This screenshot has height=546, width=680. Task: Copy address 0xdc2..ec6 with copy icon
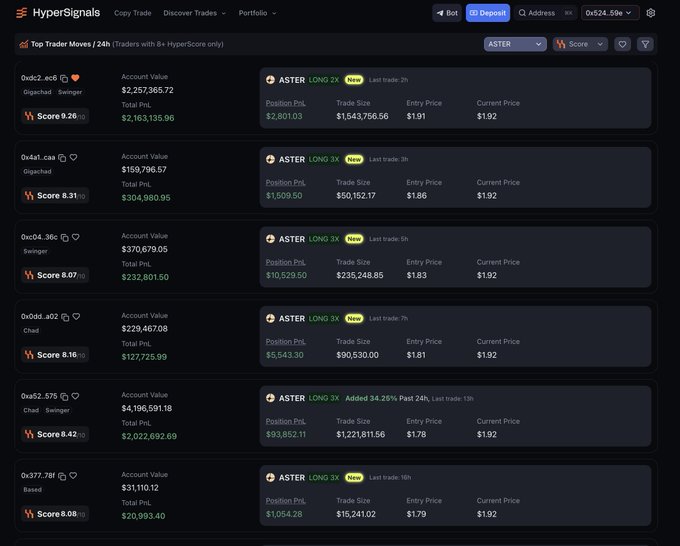tap(64, 78)
